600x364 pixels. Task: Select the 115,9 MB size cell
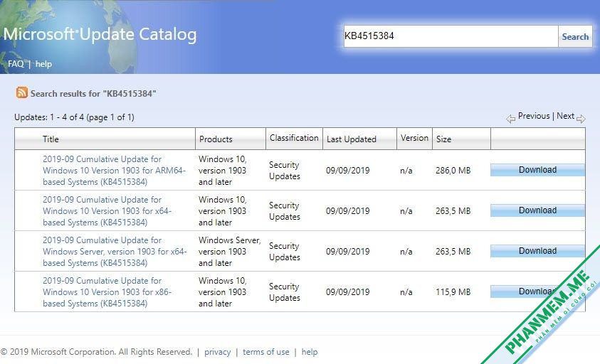[x=453, y=292]
